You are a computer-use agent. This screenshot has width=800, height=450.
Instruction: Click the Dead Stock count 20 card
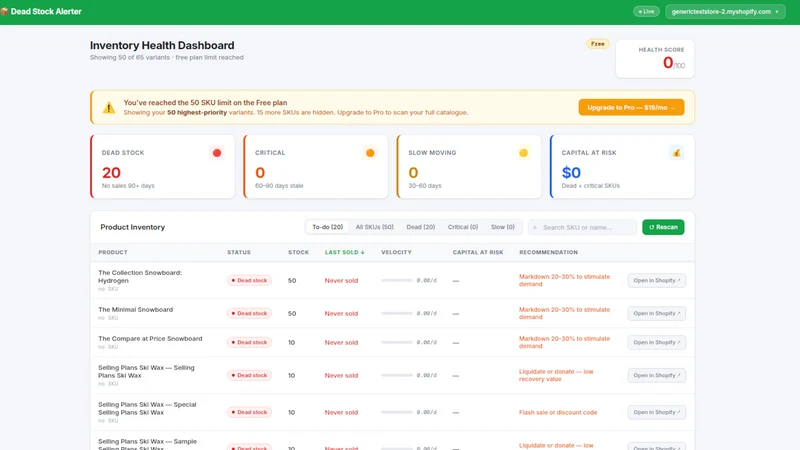click(163, 166)
